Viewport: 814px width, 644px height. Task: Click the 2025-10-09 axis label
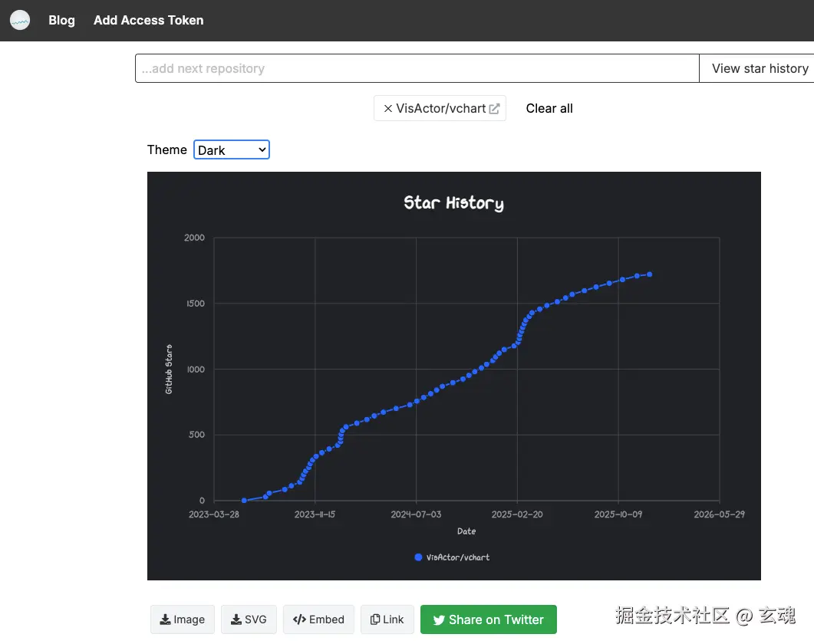tap(618, 514)
